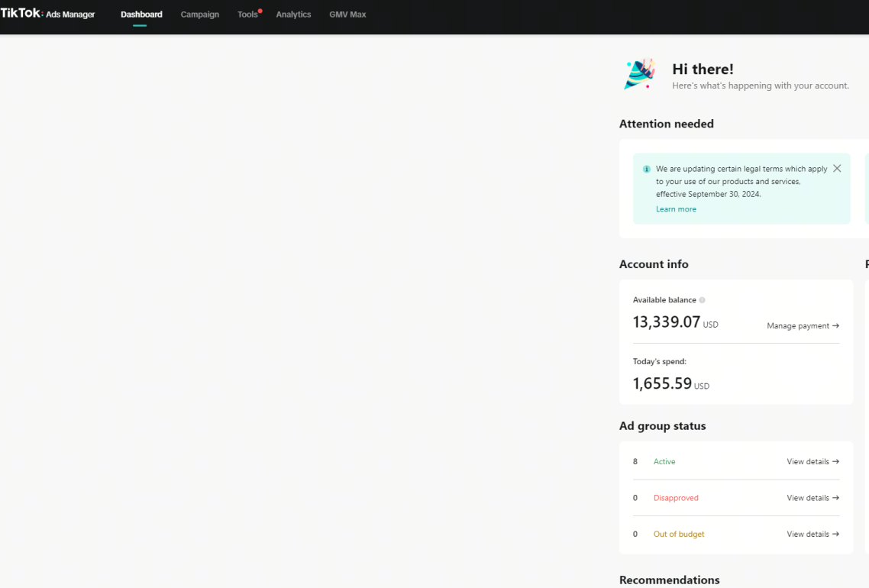View details for Active ad groups

click(x=812, y=462)
